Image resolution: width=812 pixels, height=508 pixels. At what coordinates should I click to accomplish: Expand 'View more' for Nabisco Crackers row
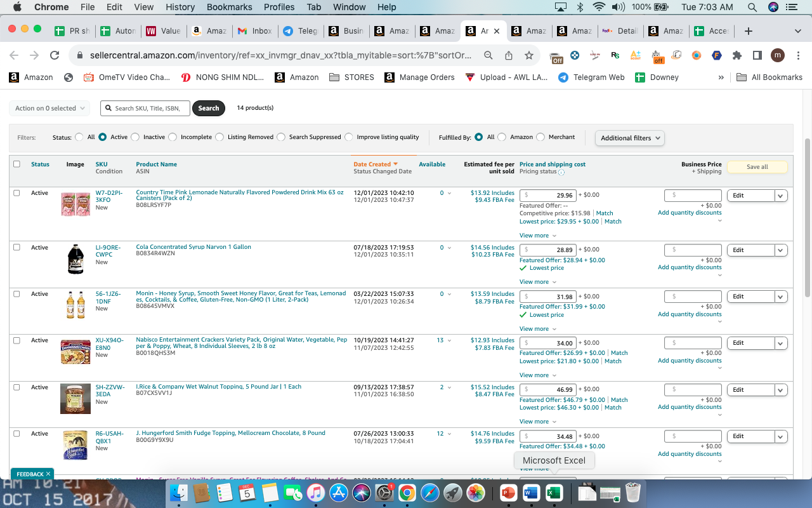pos(537,375)
